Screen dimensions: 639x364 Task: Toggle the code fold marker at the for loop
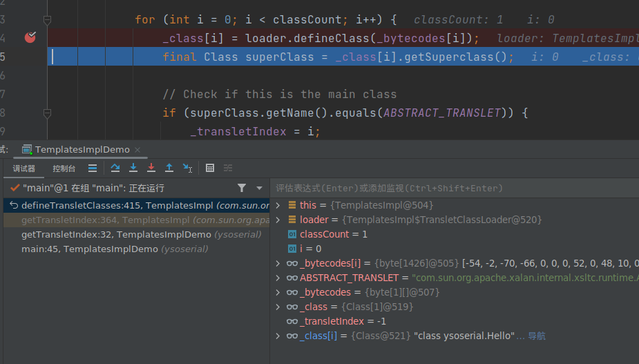pyautogui.click(x=47, y=20)
